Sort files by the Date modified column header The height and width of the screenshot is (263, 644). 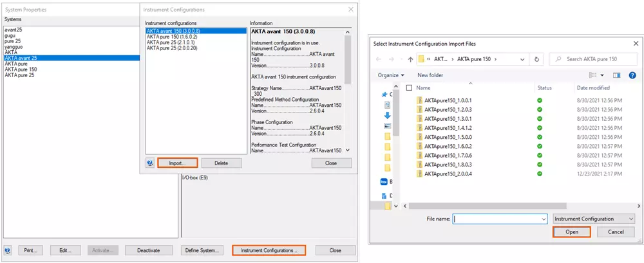[593, 88]
